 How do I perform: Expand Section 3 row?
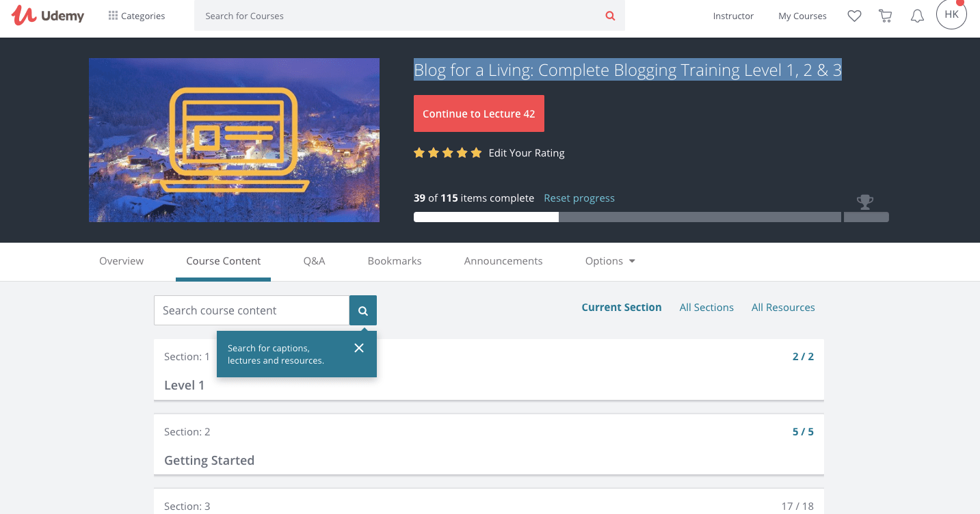point(489,502)
